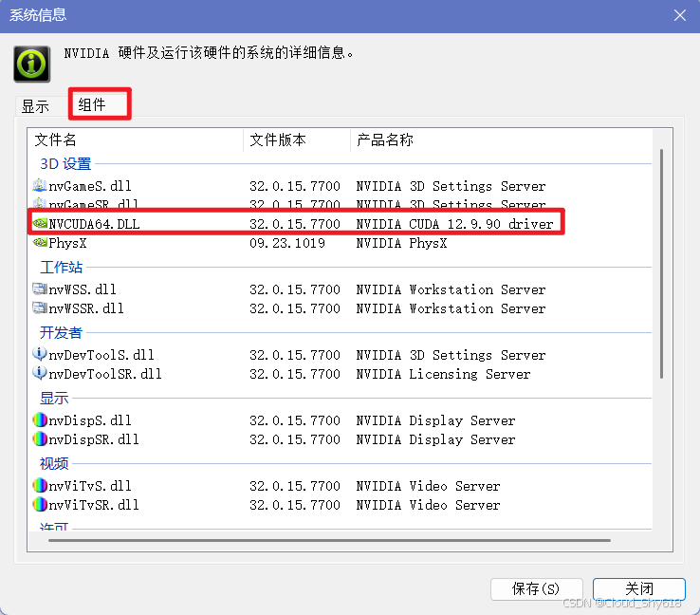This screenshot has height=615, width=700.
Task: Select the 开发者 group header
Action: pos(61,333)
